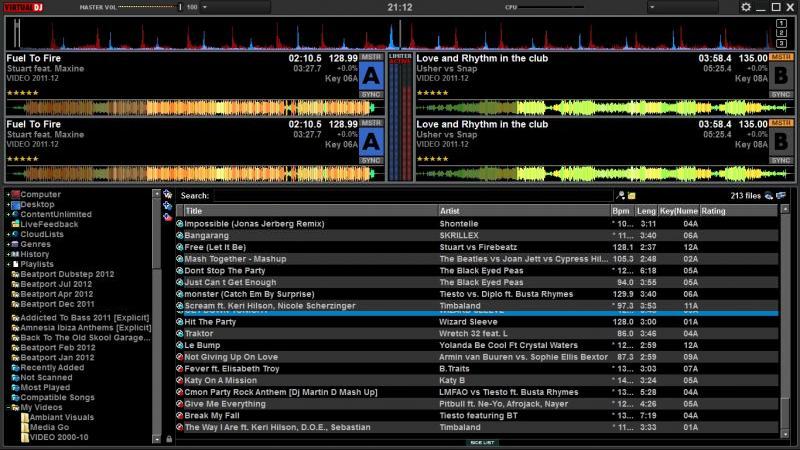Toggle MSTR on top Love and Rhythm deck
The image size is (800, 450).
(x=781, y=57)
